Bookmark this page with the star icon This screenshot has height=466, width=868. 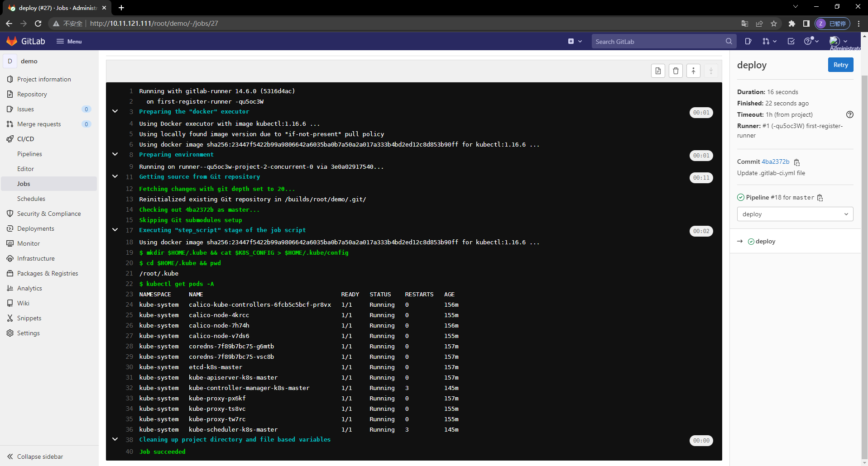tap(774, 24)
